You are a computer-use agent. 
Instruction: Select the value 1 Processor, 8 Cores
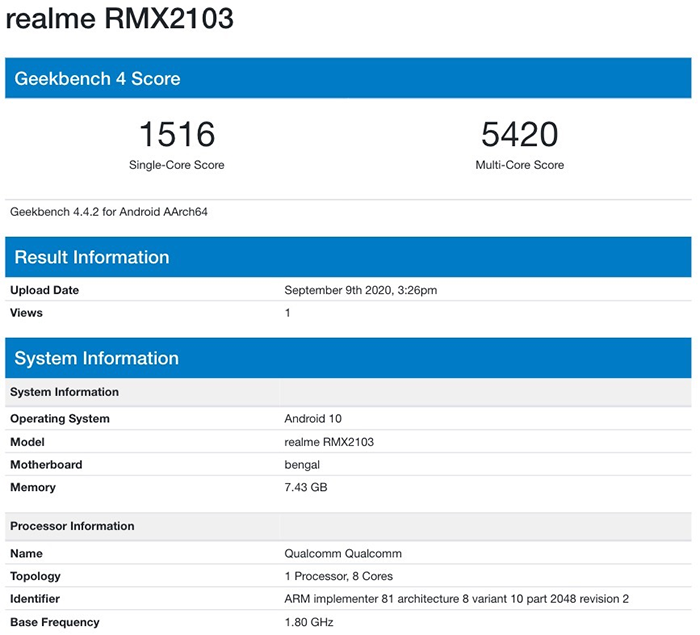[x=339, y=577]
